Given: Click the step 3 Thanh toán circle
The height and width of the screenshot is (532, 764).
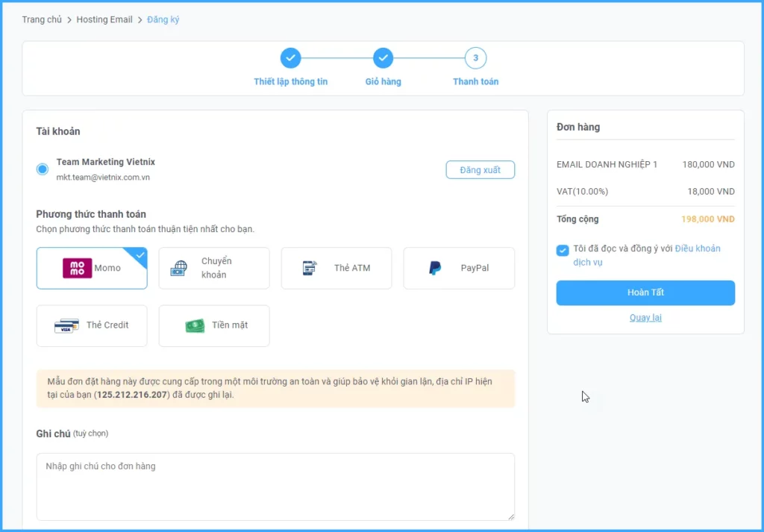Looking at the screenshot, I should coord(475,58).
